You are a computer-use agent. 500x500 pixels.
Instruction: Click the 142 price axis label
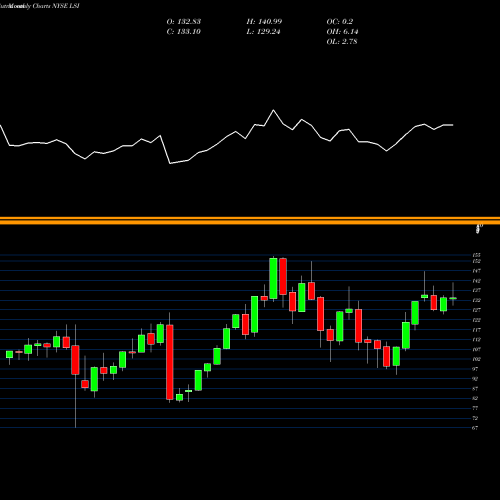pyautogui.click(x=476, y=281)
